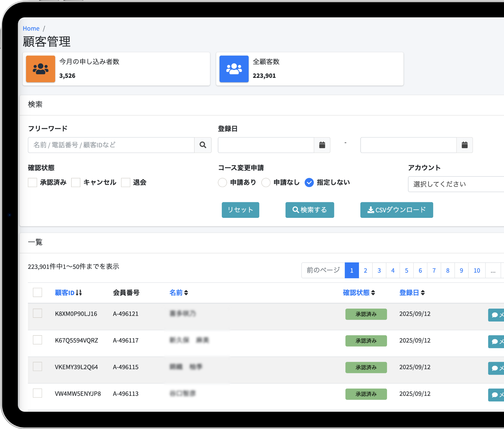The image size is (504, 429).
Task: Click into the フリーワード search input
Action: click(111, 145)
